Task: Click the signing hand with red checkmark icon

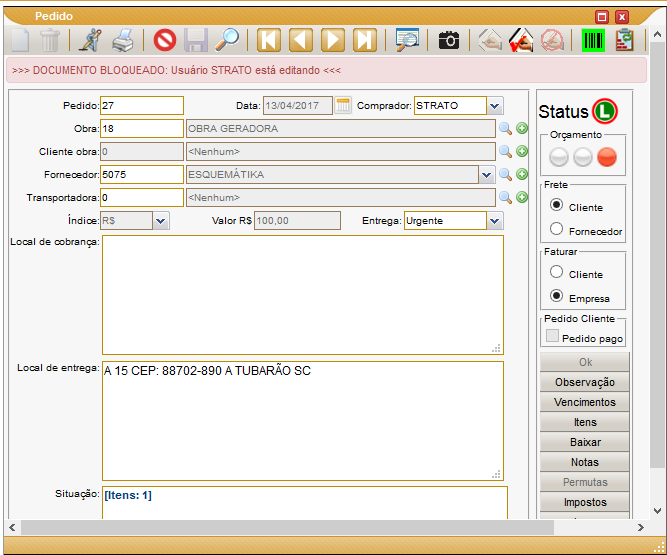Action: tap(521, 40)
